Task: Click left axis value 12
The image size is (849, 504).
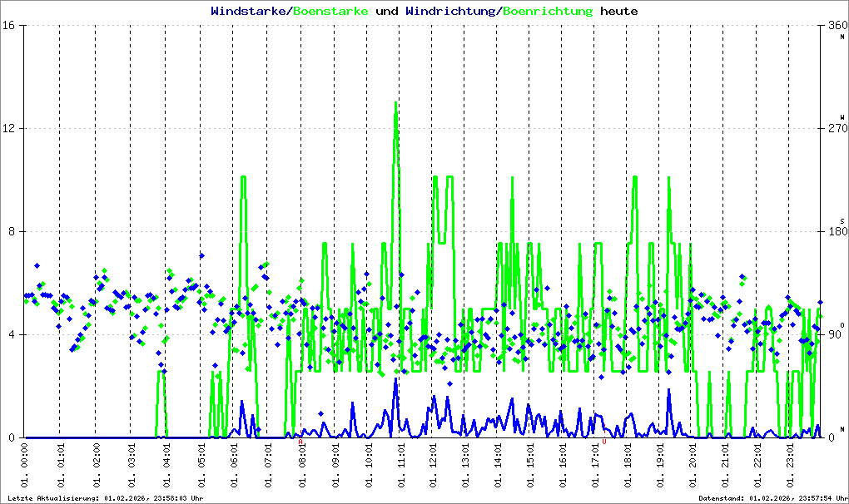Action: click(x=8, y=128)
